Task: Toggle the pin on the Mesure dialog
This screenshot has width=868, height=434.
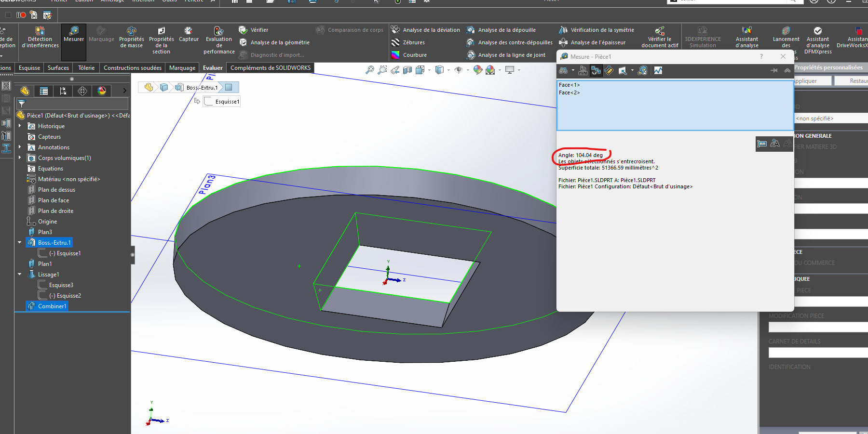Action: coord(774,71)
